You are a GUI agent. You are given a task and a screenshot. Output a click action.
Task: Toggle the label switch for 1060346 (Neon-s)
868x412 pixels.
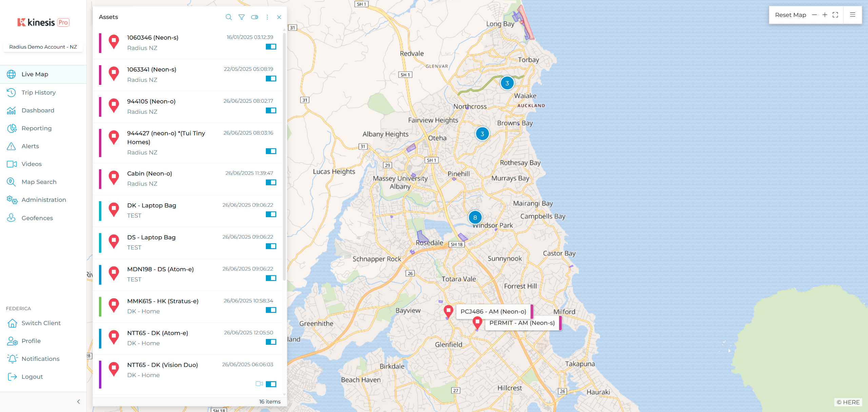point(271,46)
